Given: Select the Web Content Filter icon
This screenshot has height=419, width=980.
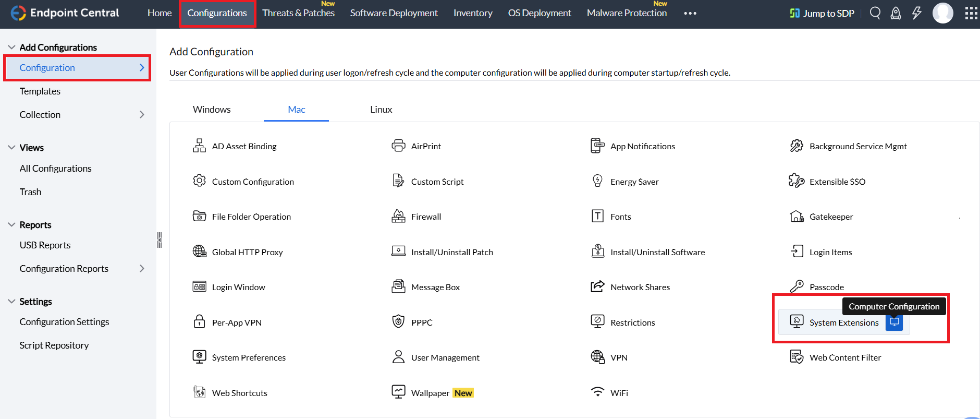Looking at the screenshot, I should (x=797, y=357).
